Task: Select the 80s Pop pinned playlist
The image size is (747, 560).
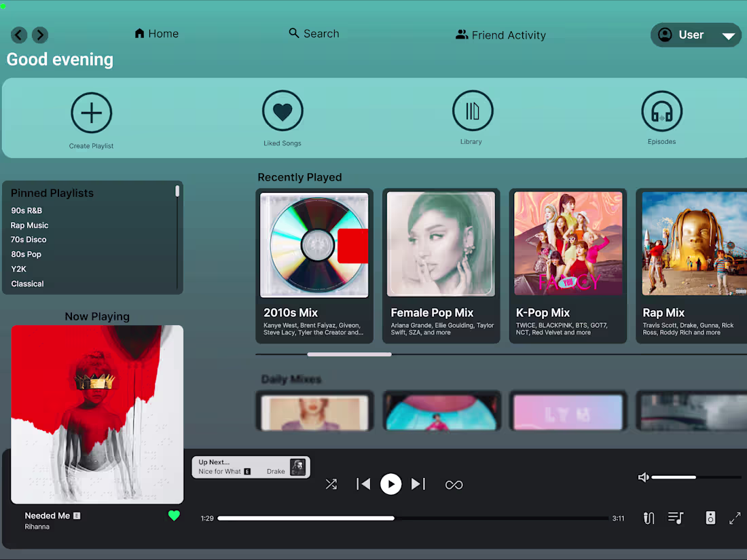Action: pyautogui.click(x=26, y=255)
